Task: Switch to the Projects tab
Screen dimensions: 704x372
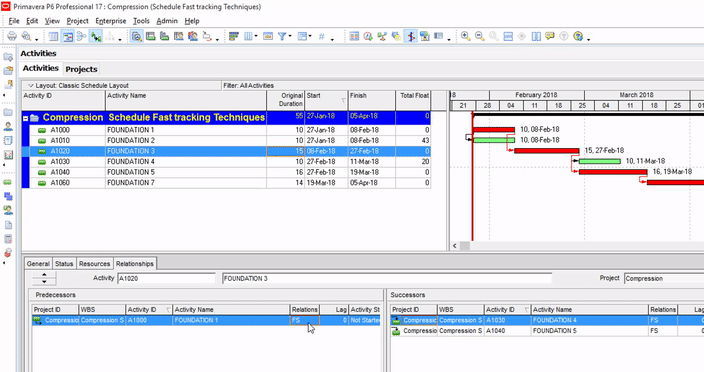Action: (x=81, y=69)
